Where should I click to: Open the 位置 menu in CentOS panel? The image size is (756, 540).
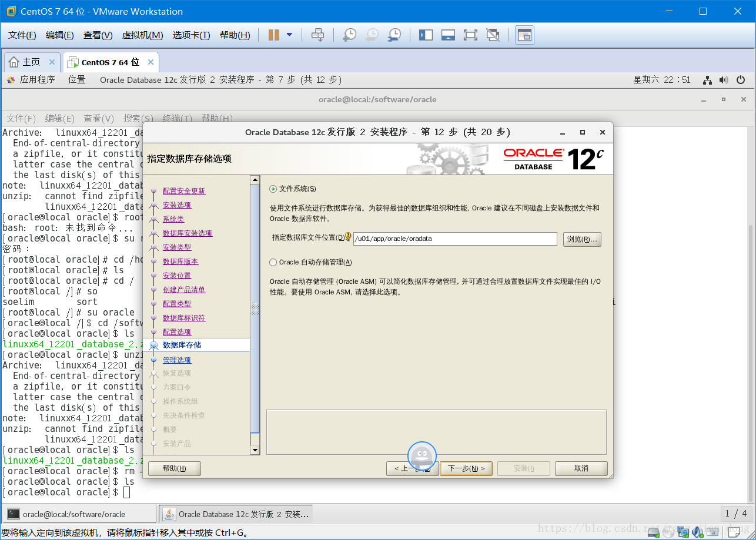coord(76,80)
